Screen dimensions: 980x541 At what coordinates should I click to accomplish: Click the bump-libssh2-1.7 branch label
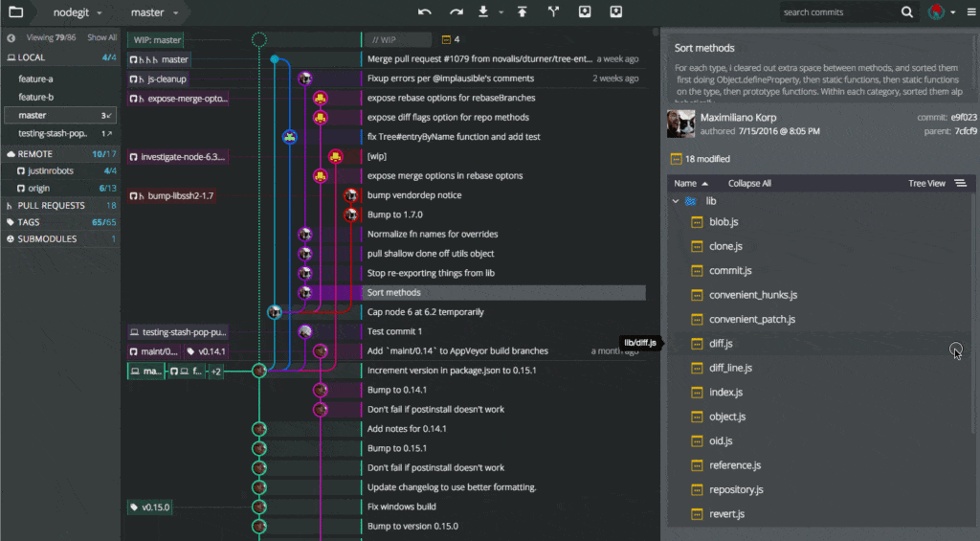coord(172,195)
